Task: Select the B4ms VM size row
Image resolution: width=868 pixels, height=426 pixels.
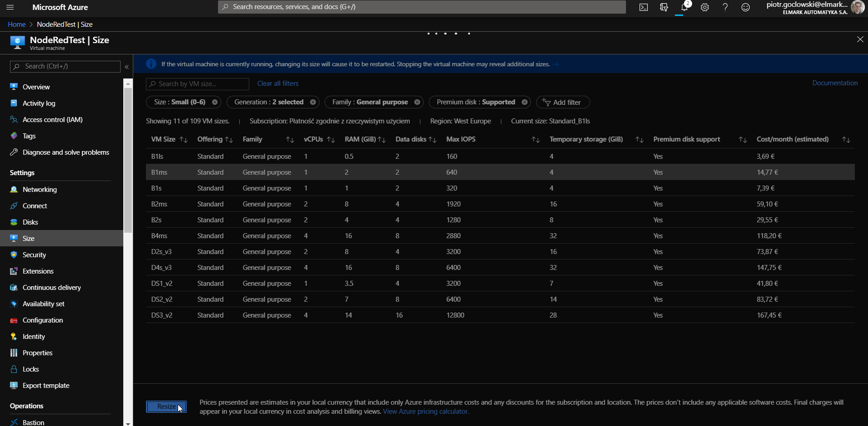Action: (x=500, y=236)
